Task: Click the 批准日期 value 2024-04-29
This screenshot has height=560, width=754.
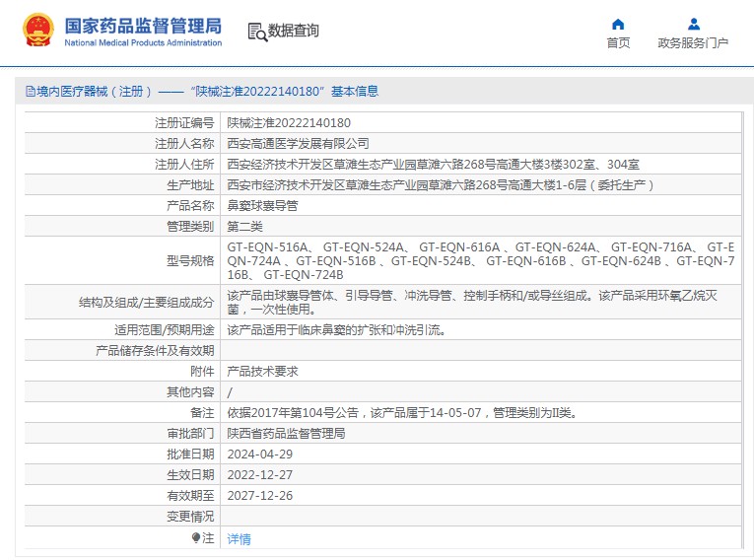Action: pyautogui.click(x=260, y=454)
